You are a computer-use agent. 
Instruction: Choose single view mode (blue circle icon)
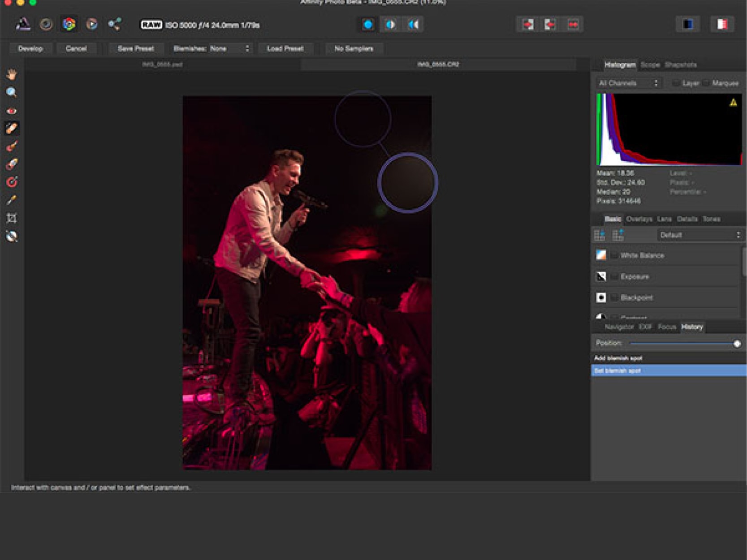(x=368, y=25)
